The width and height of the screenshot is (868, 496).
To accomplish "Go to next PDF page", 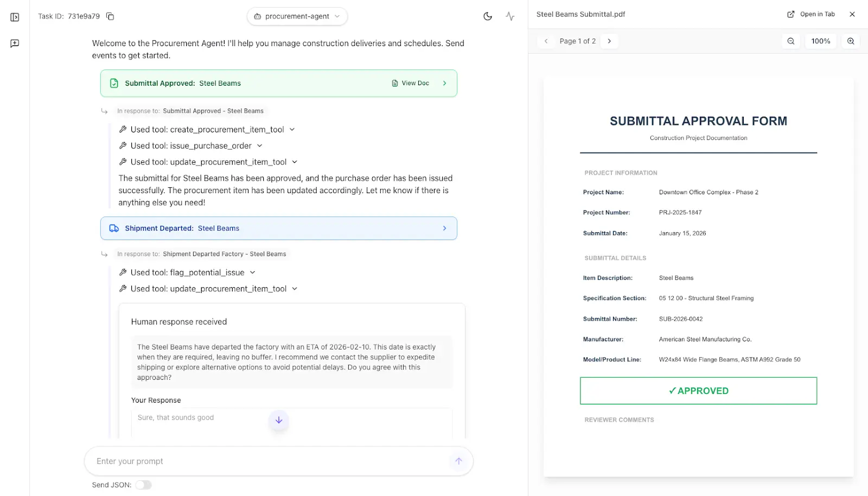I will click(609, 41).
